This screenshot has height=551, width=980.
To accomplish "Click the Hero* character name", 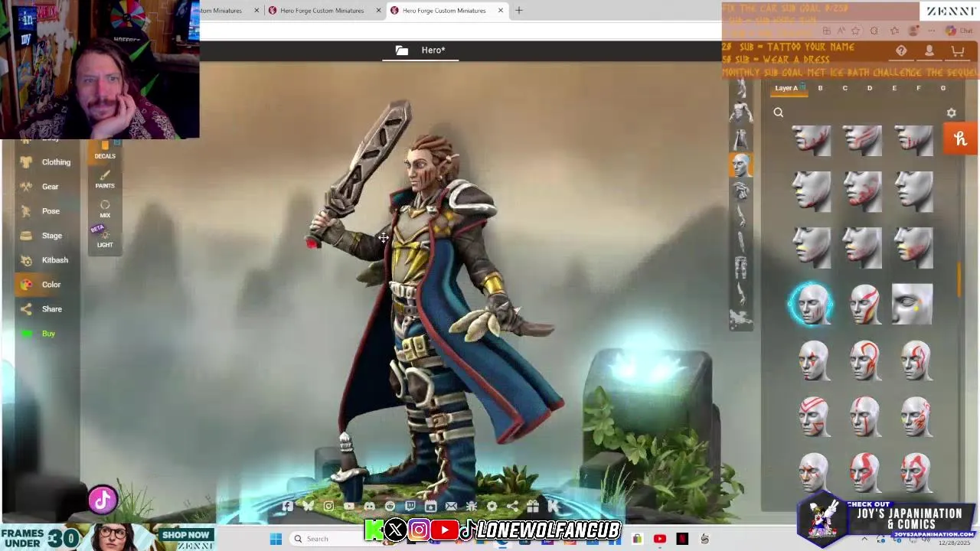I will (433, 51).
